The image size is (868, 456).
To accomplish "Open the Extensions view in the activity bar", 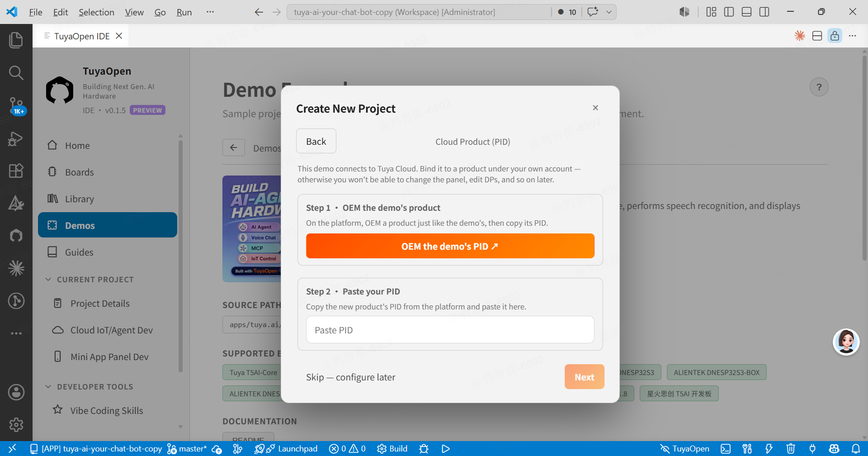I will [16, 171].
